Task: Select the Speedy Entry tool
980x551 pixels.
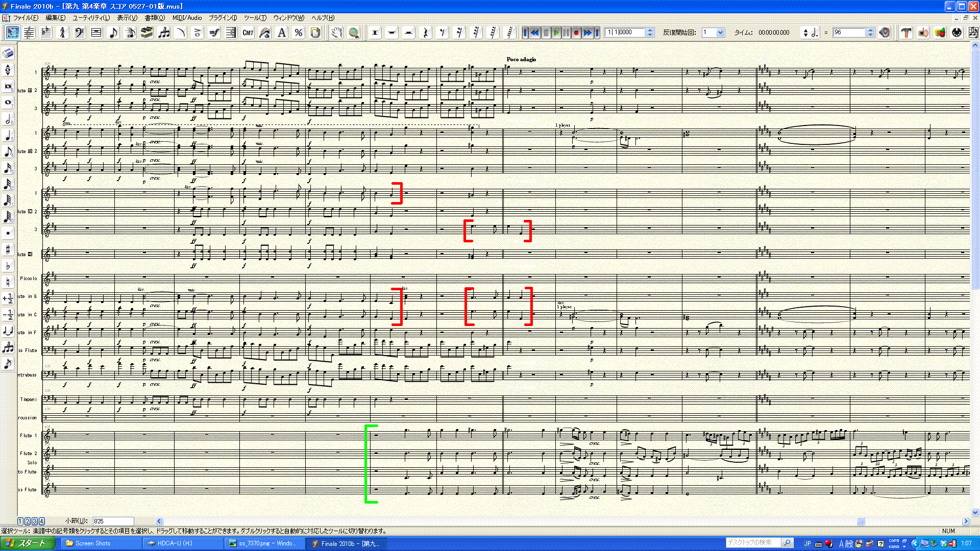Action: 130,33
